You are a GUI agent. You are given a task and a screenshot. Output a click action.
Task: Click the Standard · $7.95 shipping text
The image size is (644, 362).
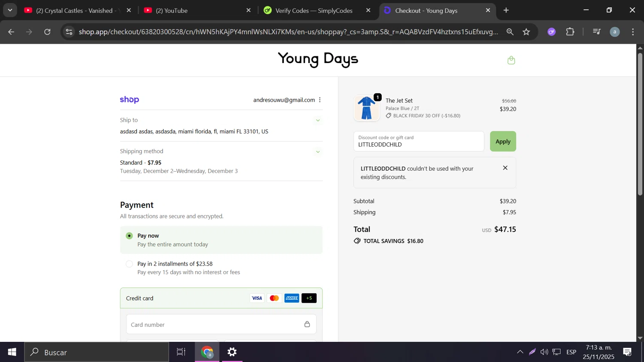coord(141,163)
